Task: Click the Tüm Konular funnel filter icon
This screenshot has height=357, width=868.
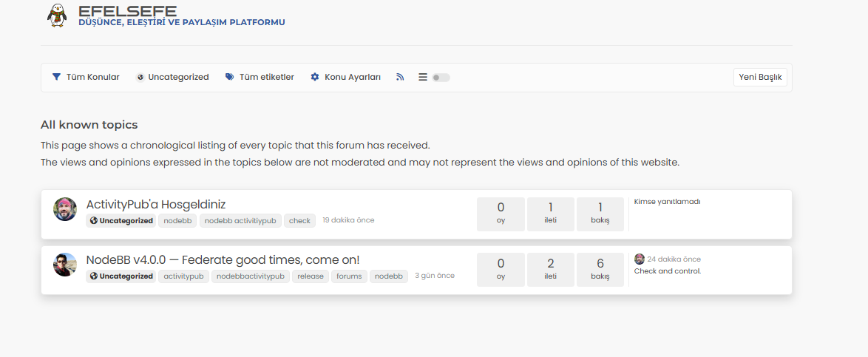Action: tap(56, 77)
